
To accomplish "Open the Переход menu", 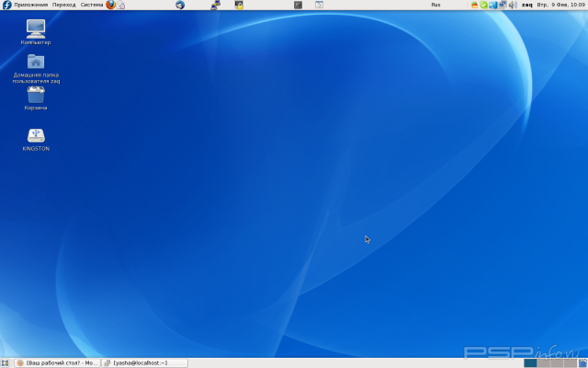I will (64, 5).
